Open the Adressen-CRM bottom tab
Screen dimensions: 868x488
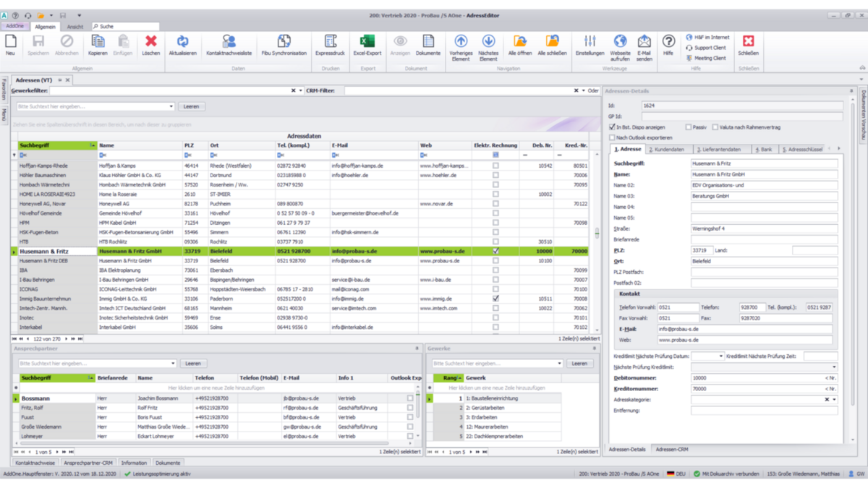coord(672,450)
